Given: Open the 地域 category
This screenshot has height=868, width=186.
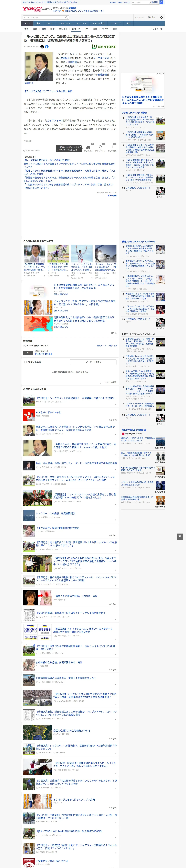Looking at the screenshot, I should tap(115, 29).
